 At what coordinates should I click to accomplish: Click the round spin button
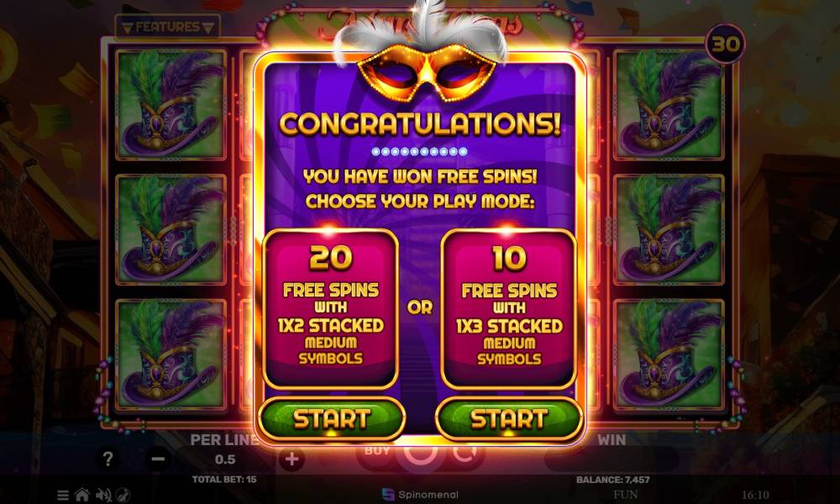(x=421, y=454)
